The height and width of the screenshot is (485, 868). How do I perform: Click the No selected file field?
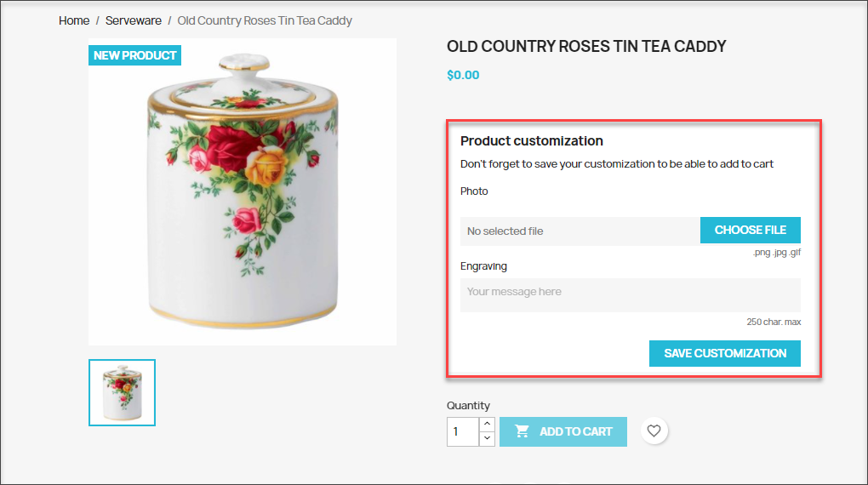(x=580, y=231)
